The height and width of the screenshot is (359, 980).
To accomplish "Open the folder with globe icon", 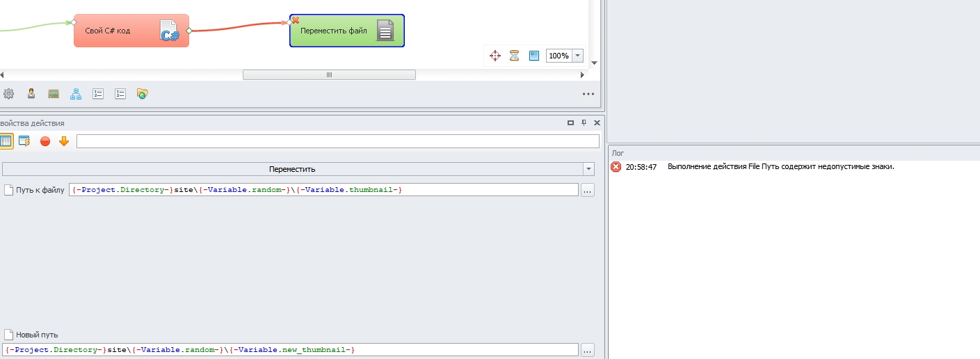I will tap(143, 93).
